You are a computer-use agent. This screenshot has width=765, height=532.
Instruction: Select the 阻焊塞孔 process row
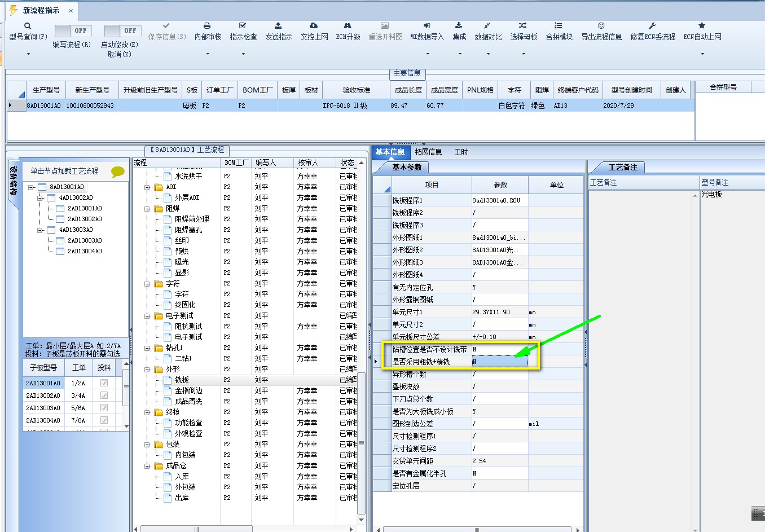click(x=188, y=230)
